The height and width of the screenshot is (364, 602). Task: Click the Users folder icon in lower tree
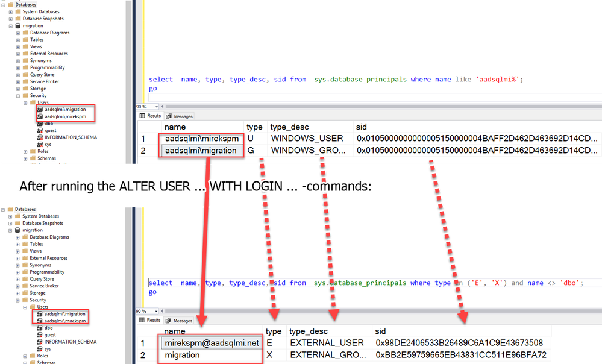coord(33,307)
